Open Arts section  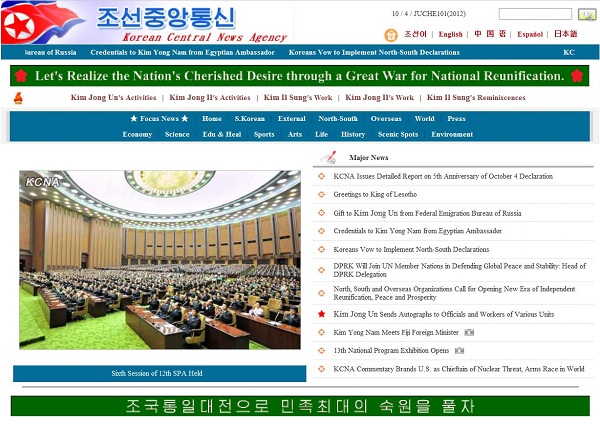point(295,134)
